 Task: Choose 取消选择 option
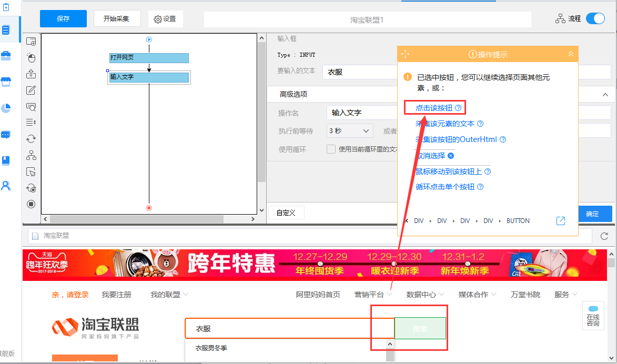(x=430, y=156)
